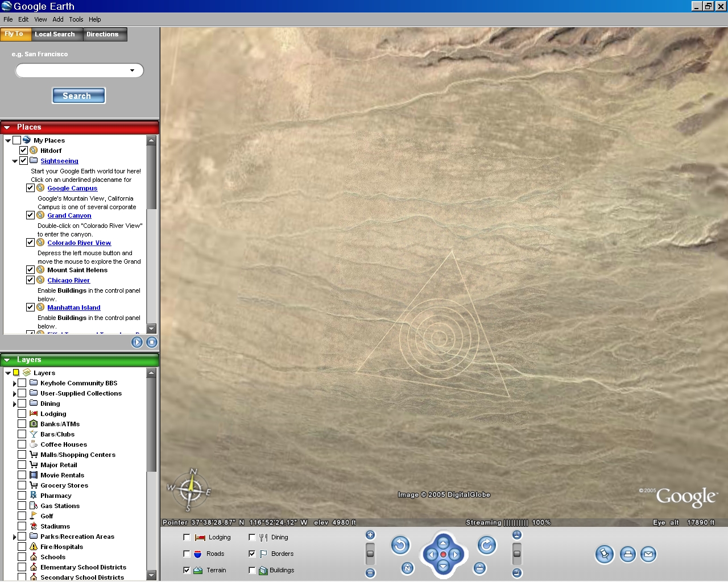The image size is (728, 582).
Task: Tilt view up to top-down
Action: (x=516, y=535)
